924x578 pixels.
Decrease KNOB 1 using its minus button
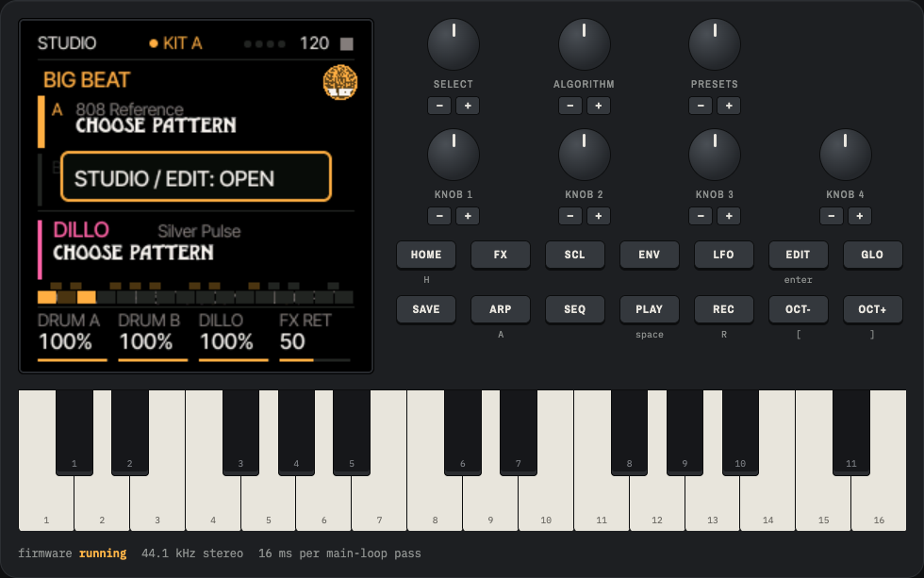pyautogui.click(x=439, y=216)
